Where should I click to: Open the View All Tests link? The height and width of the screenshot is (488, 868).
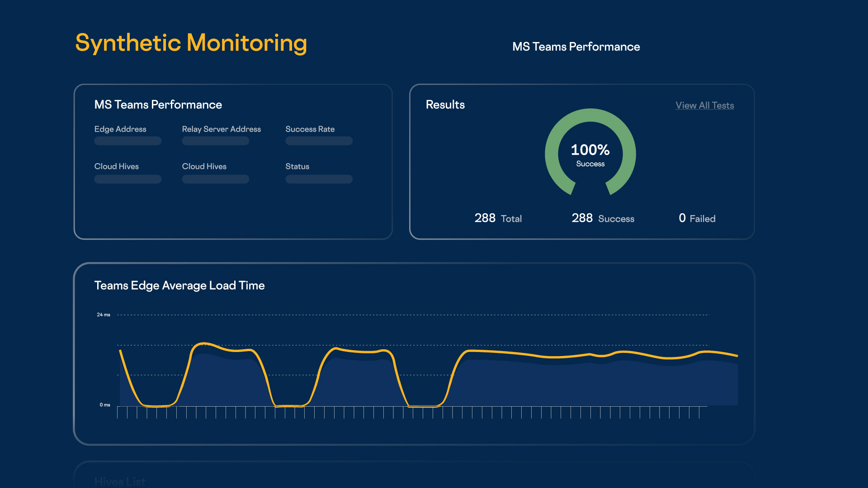[704, 105]
